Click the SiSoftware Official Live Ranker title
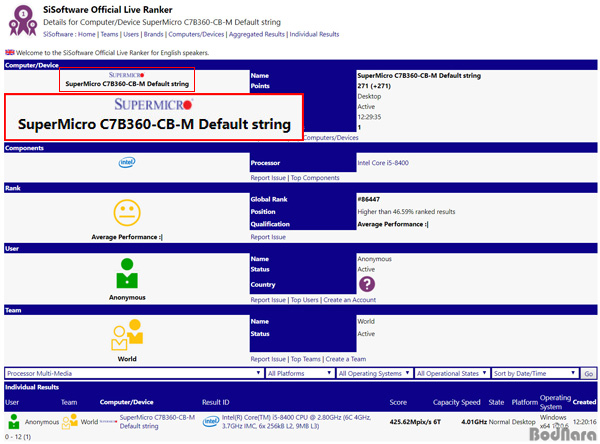This screenshot has width=600, height=444. (x=108, y=10)
